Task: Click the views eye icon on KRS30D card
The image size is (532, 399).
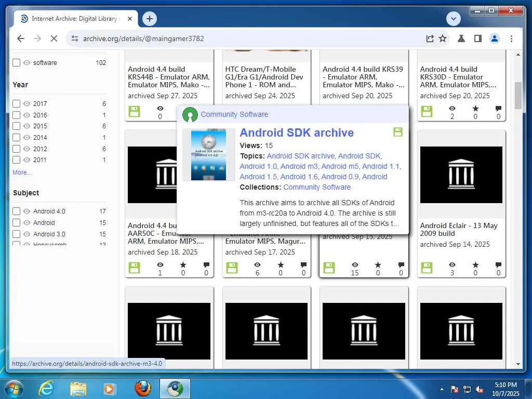Action: tap(452, 108)
